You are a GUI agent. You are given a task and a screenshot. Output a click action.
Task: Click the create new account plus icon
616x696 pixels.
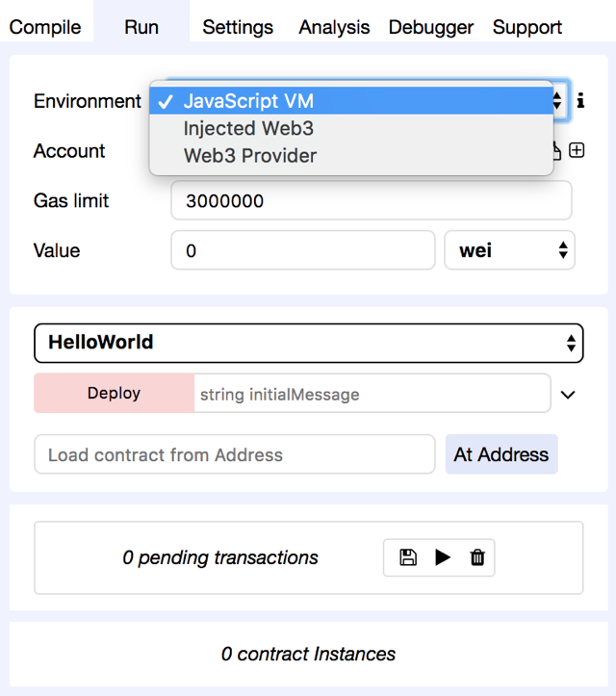tap(577, 150)
